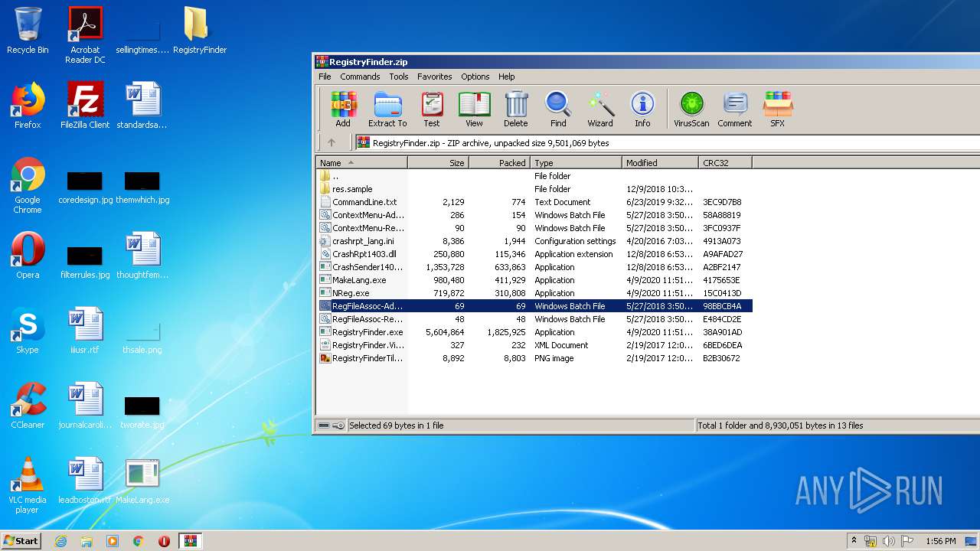The image size is (980, 551).
Task: Open thsale.png desktop file
Action: [x=142, y=337]
